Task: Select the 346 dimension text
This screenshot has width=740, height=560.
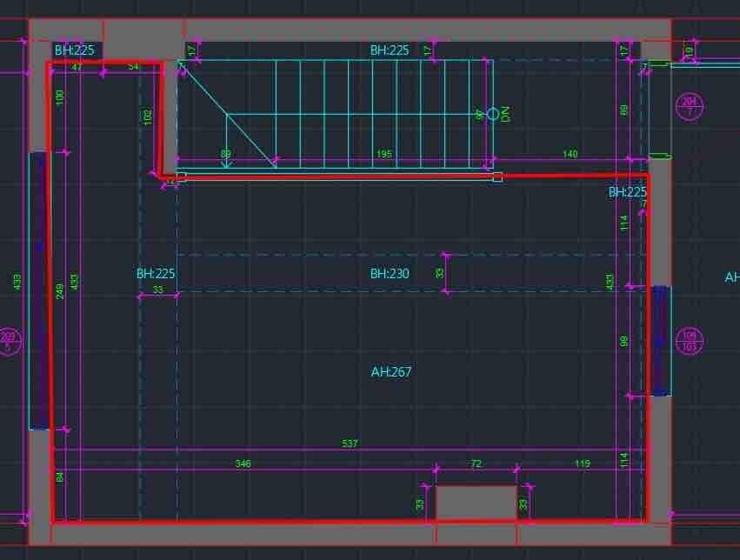Action: tap(243, 464)
